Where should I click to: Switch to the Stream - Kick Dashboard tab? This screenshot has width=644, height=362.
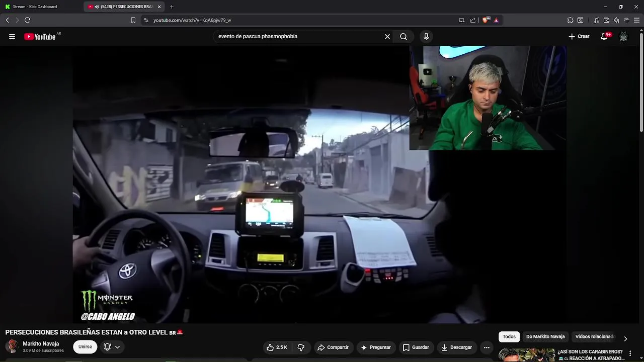[35, 7]
